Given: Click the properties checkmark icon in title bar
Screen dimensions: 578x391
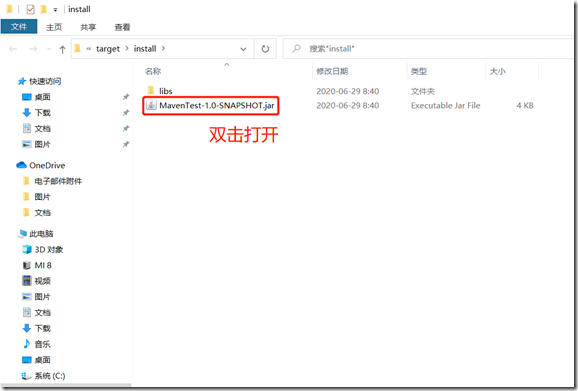Looking at the screenshot, I should click(x=30, y=9).
